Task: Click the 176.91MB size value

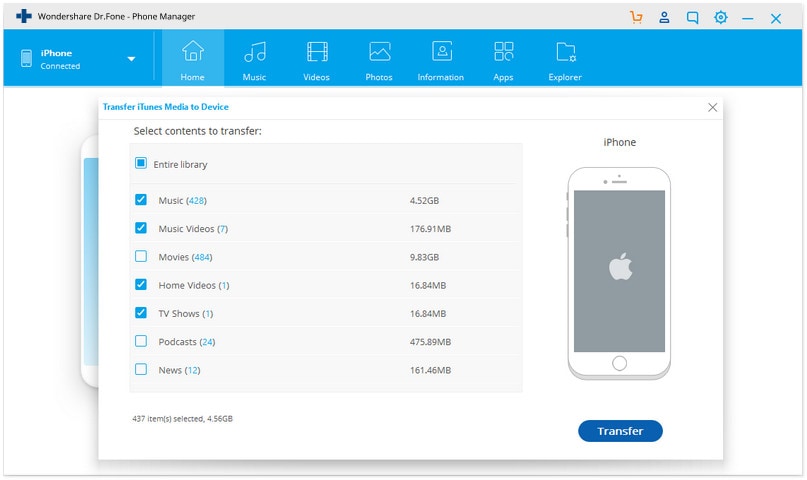Action: pos(430,229)
